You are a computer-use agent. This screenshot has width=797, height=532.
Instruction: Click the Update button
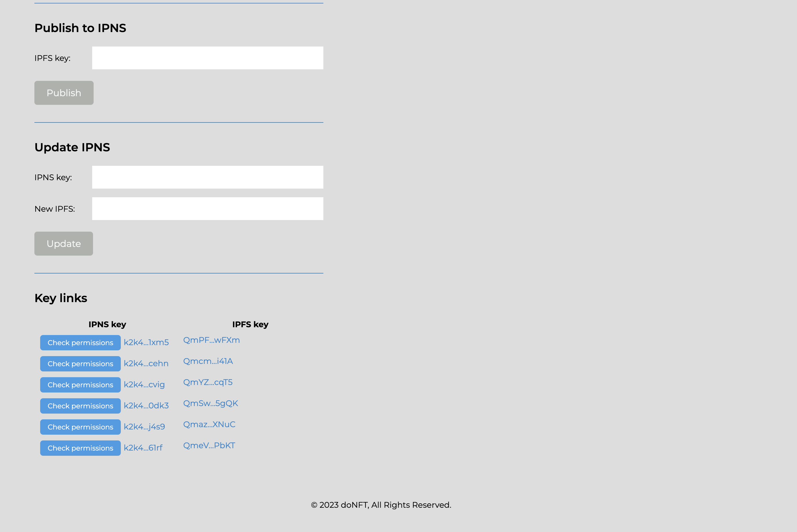pyautogui.click(x=64, y=243)
